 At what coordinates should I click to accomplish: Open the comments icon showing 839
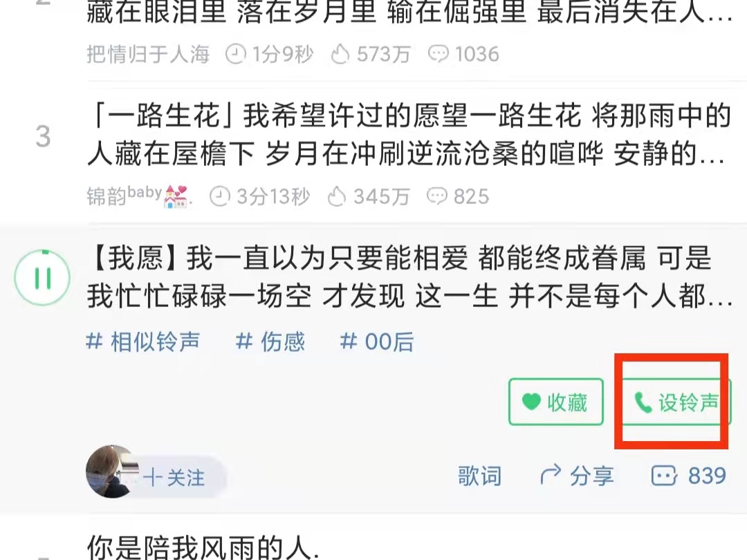tap(663, 476)
